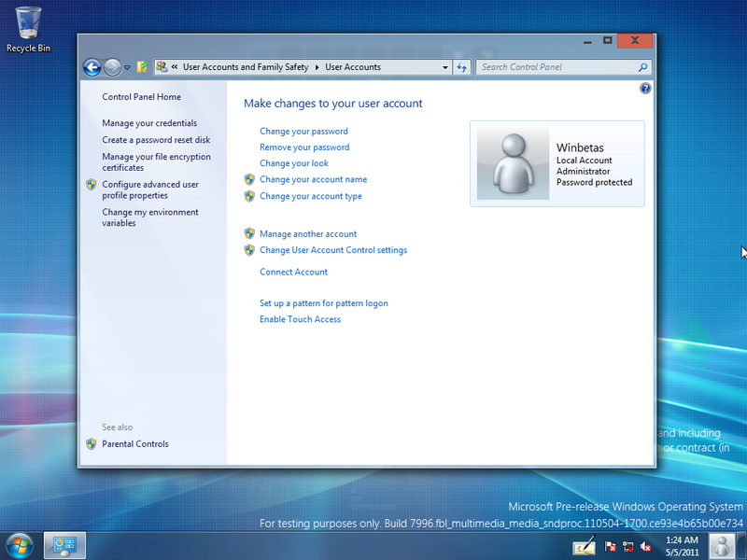Viewport: 747px width, 560px height.
Task: Open the address bar dropdown arrow
Action: [446, 67]
